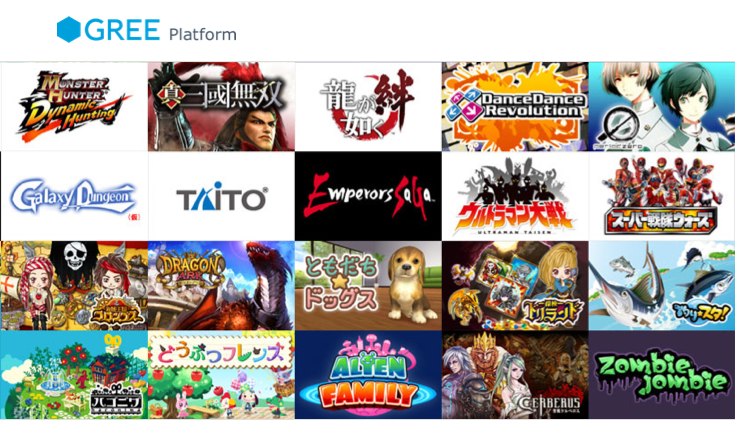Select the Super Sentai red rangers tile
The height and width of the screenshot is (421, 735).
tap(662, 196)
